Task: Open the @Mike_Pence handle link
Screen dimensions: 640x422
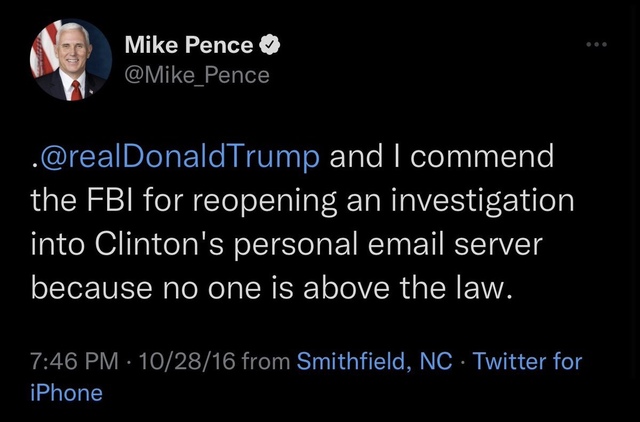Action: coord(197,74)
